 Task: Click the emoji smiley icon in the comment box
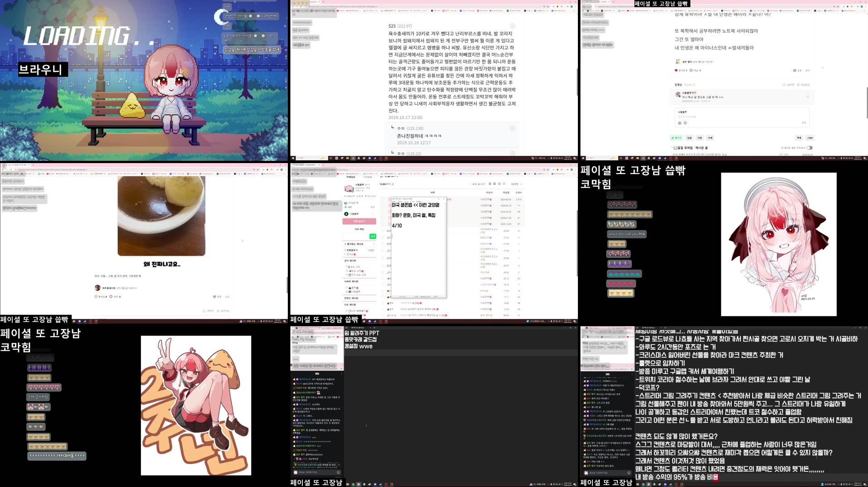coord(685,123)
